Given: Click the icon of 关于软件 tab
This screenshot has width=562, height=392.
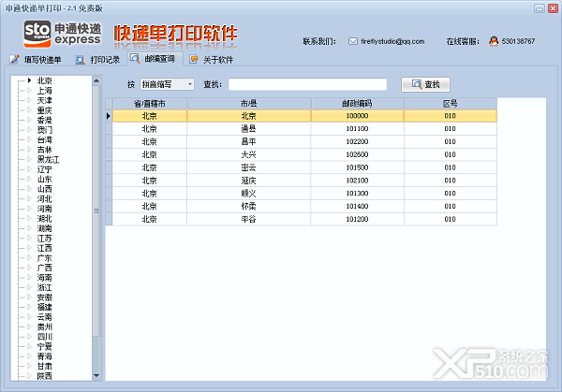Looking at the screenshot, I should click(194, 60).
